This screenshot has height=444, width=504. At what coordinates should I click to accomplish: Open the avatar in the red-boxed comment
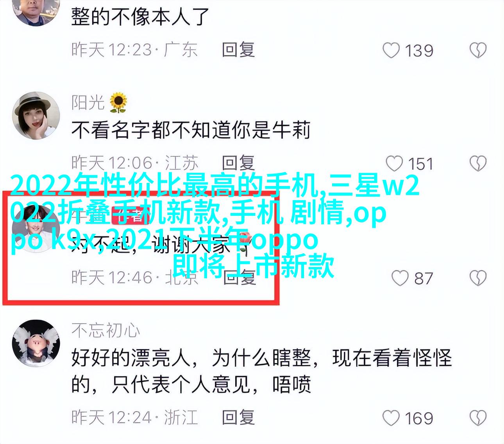click(36, 228)
